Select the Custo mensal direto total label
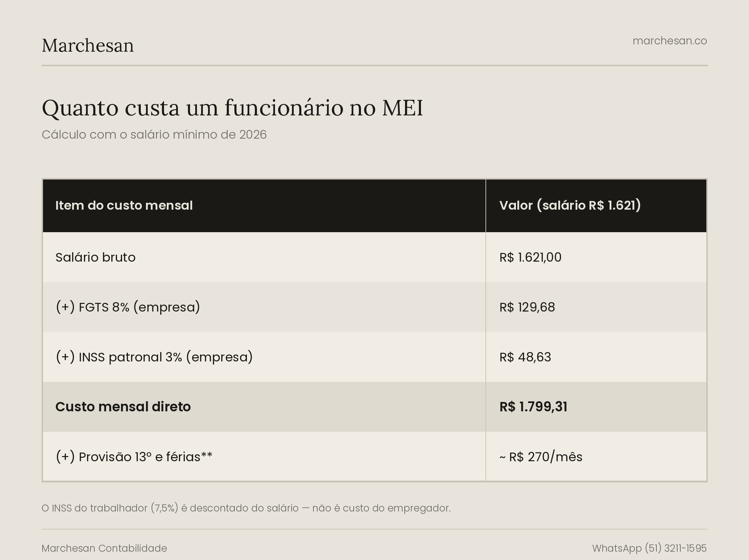 click(x=123, y=407)
